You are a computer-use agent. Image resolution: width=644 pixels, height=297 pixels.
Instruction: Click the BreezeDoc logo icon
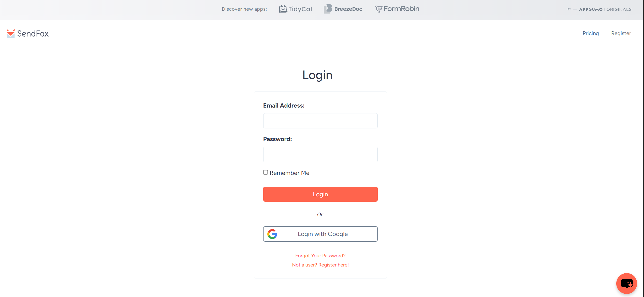(x=328, y=9)
